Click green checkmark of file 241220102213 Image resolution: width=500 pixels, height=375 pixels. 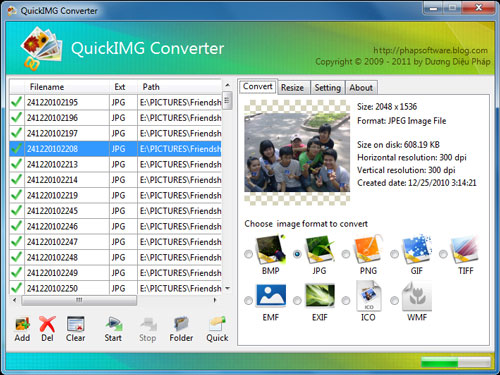(17, 164)
